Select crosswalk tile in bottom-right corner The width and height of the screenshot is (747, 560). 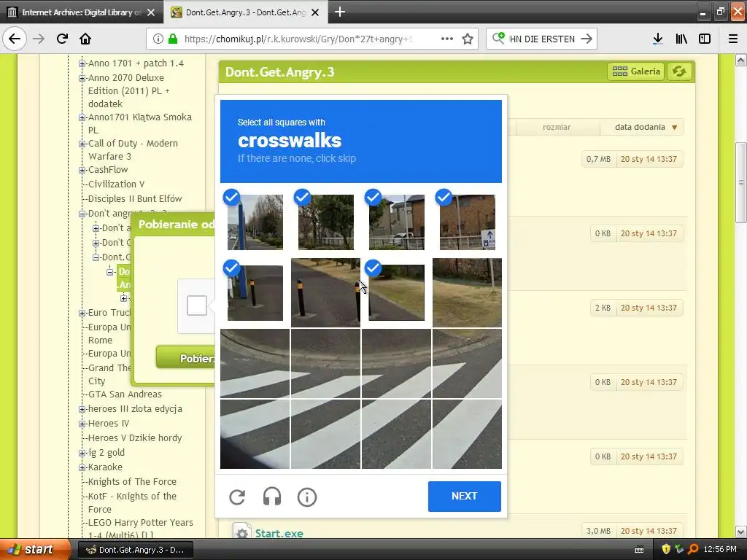pyautogui.click(x=468, y=435)
